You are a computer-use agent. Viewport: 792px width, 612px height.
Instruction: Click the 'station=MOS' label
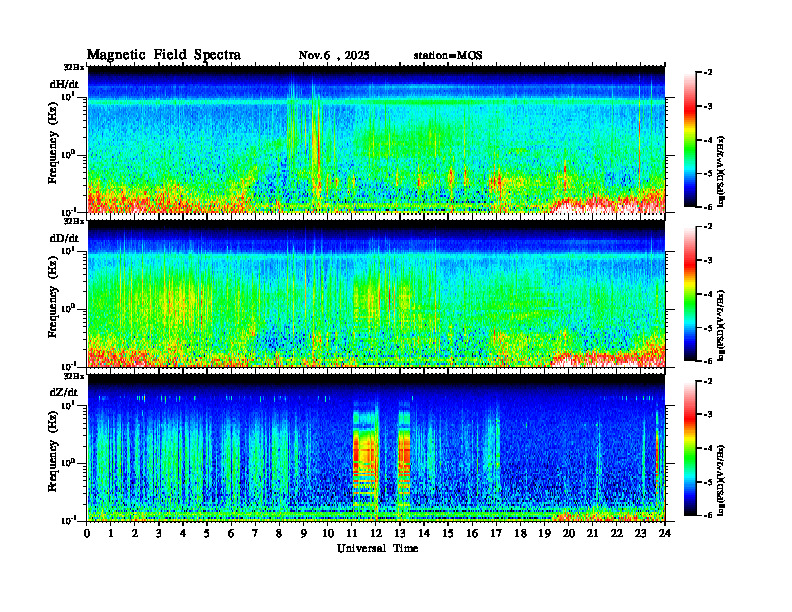(448, 56)
